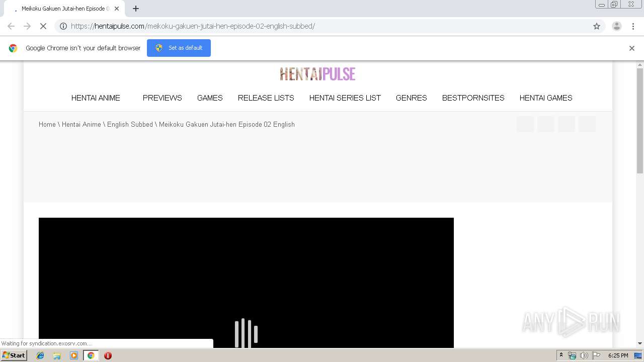Open the network tray icon
Screen dimensions: 644x362
pyautogui.click(x=572, y=355)
